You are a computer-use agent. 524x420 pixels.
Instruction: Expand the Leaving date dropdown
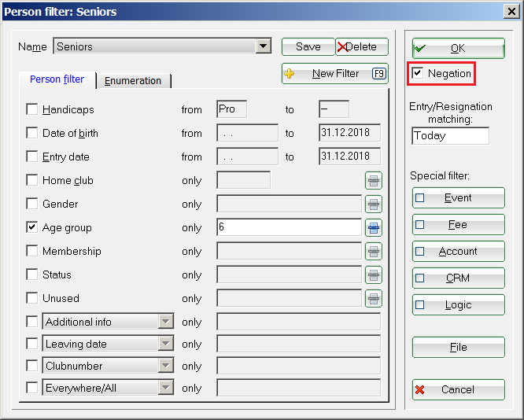(165, 344)
